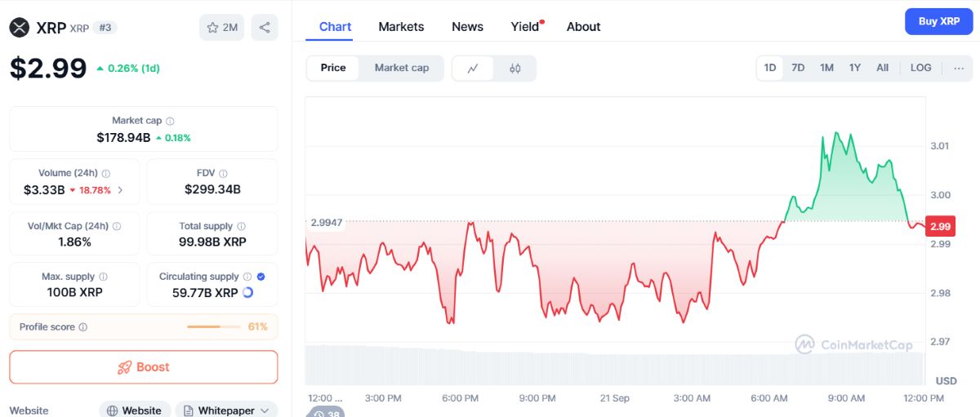Click the 99.98B XRP total supply value
This screenshot has height=417, width=980.
212,242
